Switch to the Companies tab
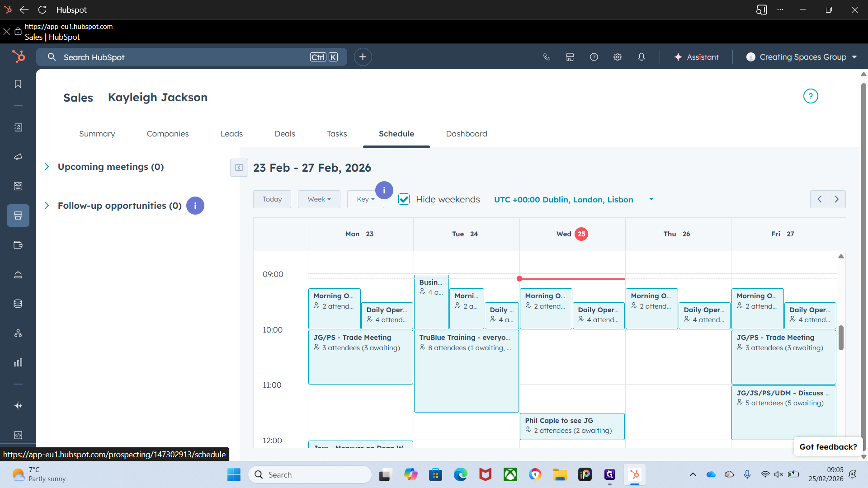 point(168,134)
